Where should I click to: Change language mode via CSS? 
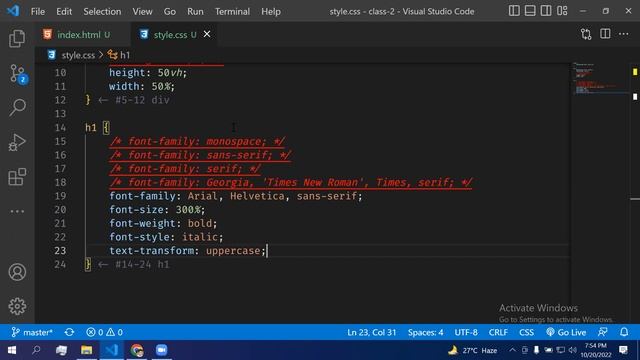pos(526,332)
